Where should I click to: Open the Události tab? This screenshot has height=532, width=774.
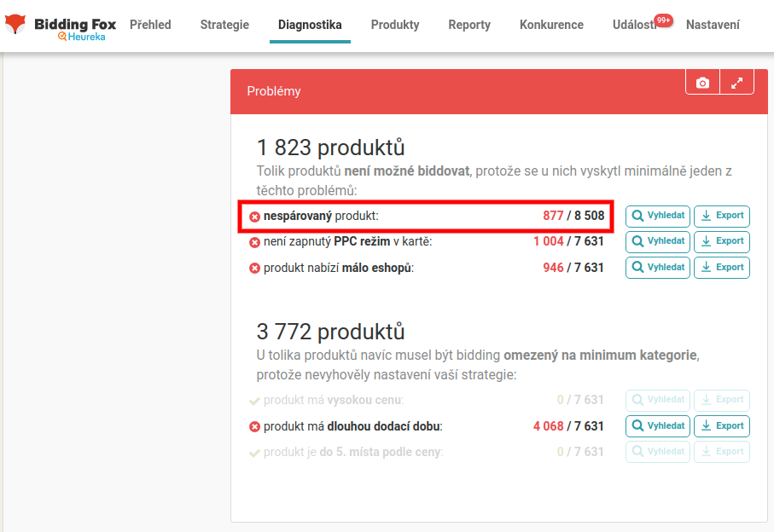tap(635, 25)
